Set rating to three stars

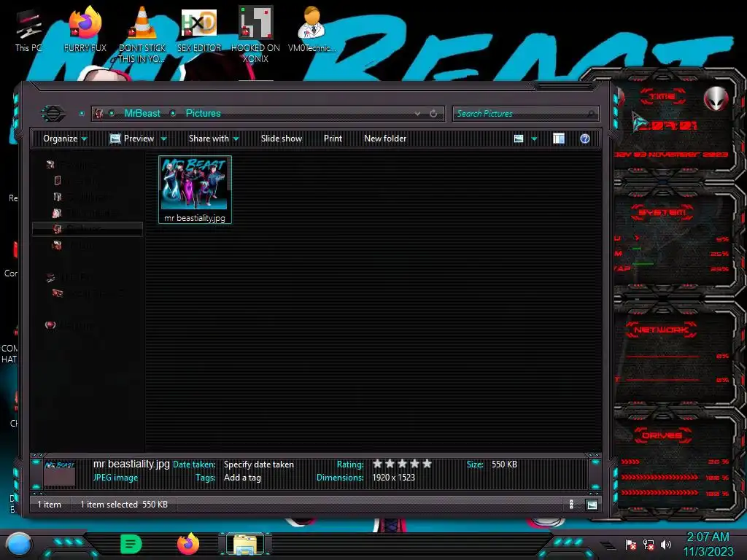pos(402,464)
